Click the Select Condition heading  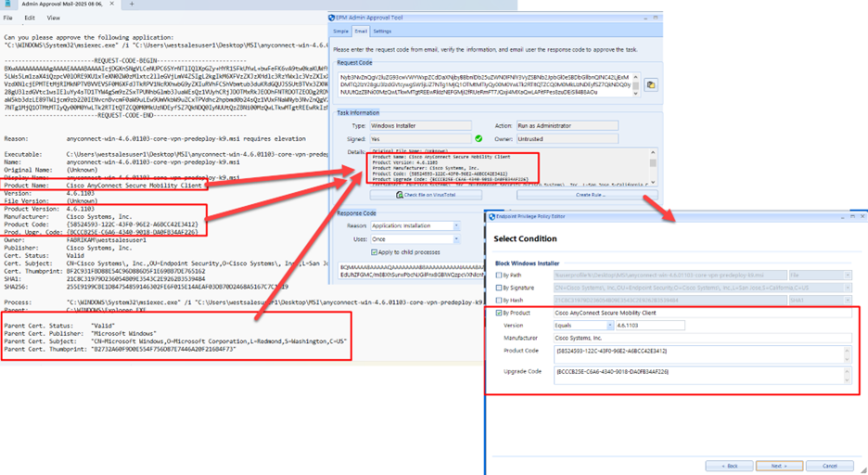pyautogui.click(x=525, y=238)
